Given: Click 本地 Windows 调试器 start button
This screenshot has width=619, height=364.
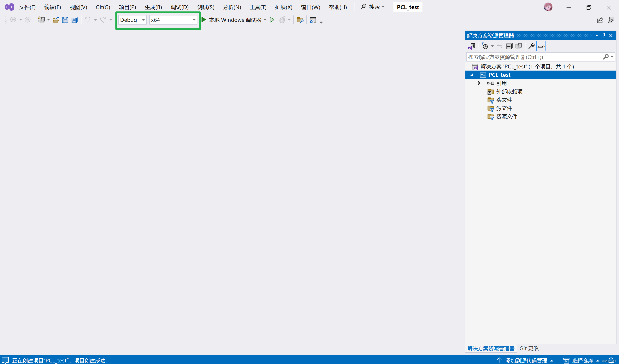Looking at the screenshot, I should [232, 20].
